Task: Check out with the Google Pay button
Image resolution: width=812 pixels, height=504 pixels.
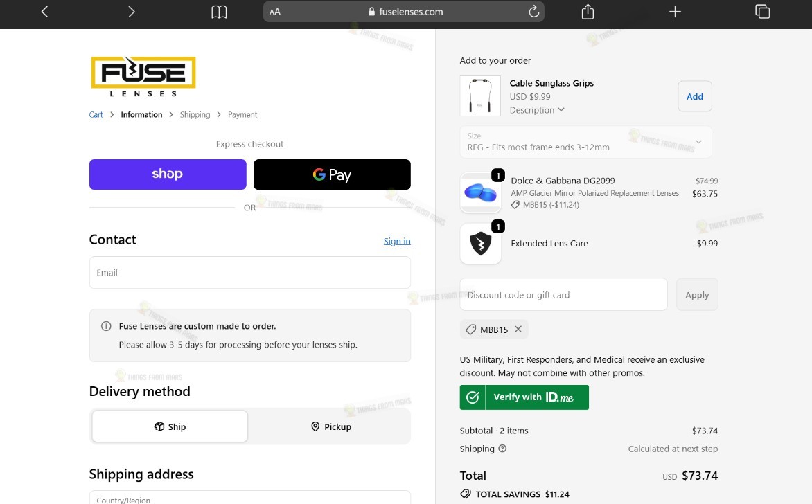Action: click(x=332, y=174)
